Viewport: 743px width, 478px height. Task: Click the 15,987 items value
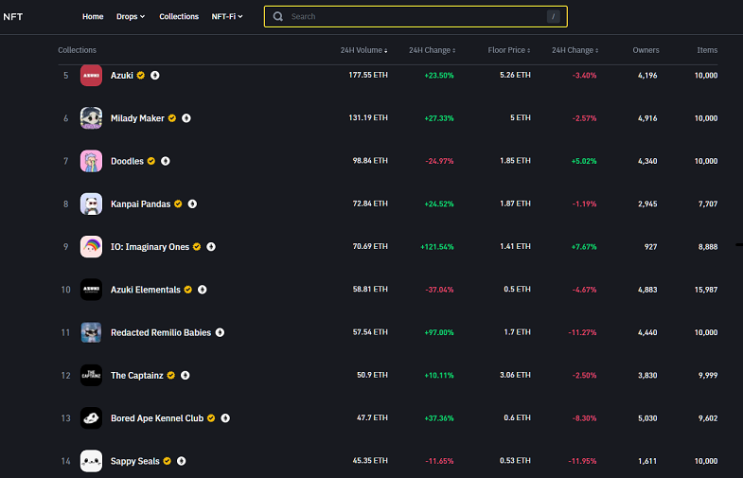[x=706, y=289]
